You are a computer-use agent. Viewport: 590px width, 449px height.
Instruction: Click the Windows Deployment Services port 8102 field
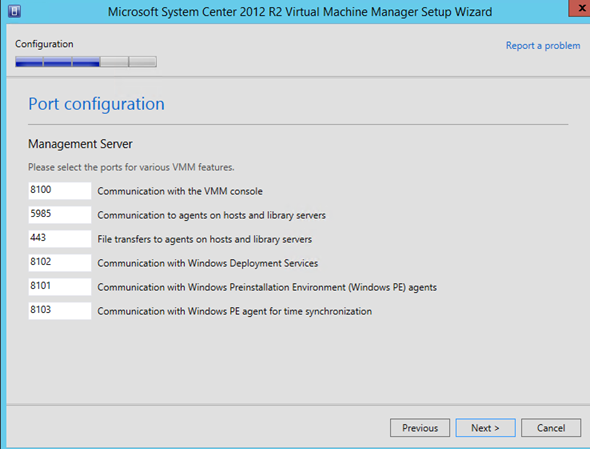pos(60,263)
